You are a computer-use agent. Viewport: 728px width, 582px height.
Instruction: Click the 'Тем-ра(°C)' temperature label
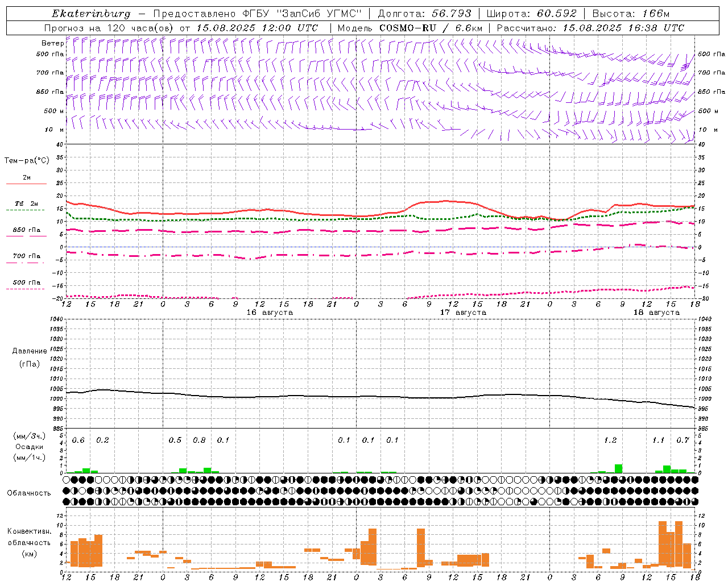tap(27, 161)
